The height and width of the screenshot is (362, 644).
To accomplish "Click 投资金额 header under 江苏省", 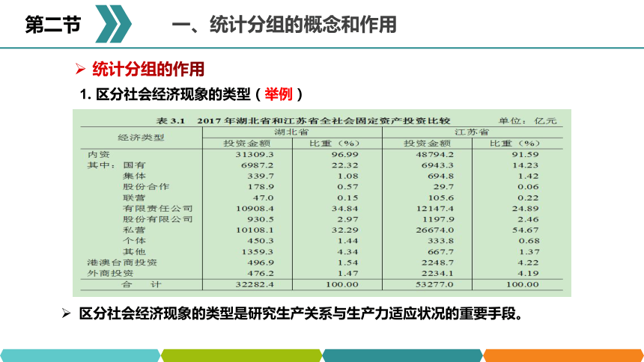I will (427, 144).
